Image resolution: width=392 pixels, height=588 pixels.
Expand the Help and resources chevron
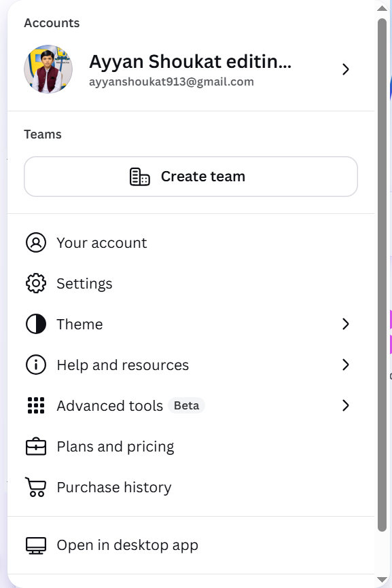(346, 365)
